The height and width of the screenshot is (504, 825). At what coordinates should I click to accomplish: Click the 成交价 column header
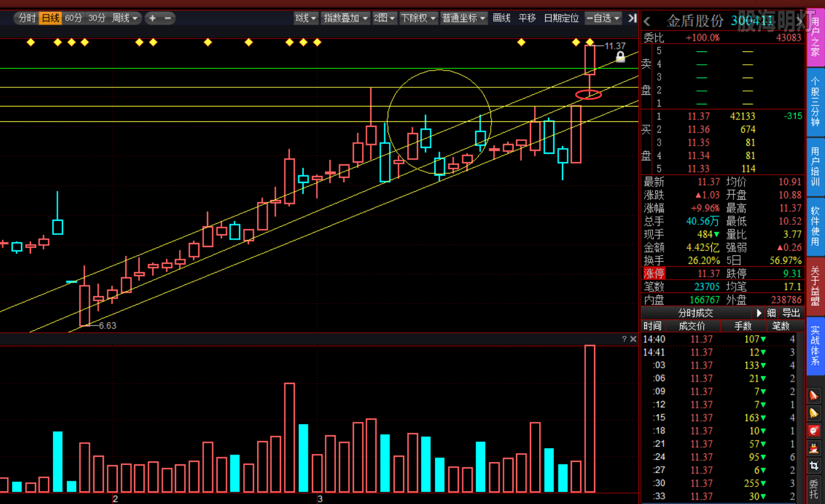point(692,326)
